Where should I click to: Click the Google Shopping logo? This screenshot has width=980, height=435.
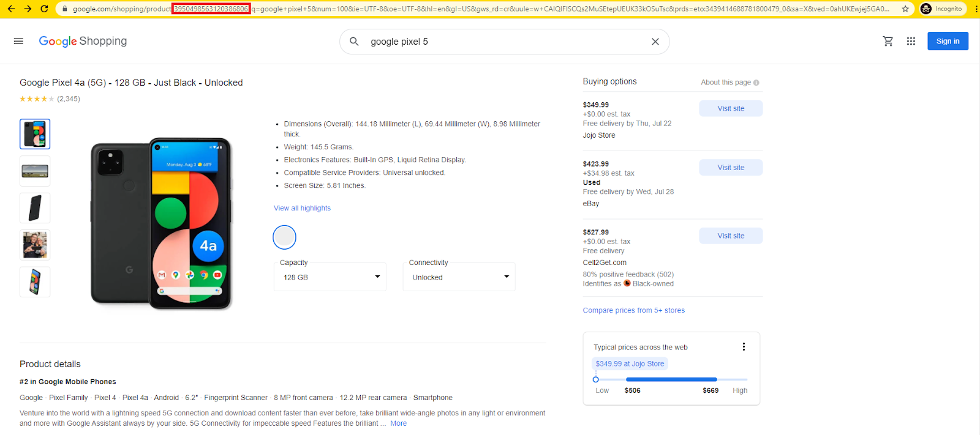[x=83, y=41]
